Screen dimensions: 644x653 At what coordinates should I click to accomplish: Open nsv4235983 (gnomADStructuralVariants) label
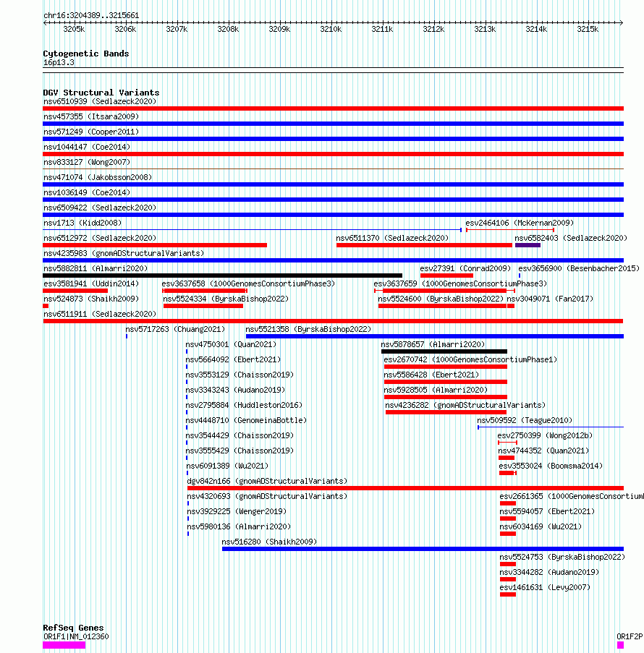(x=124, y=254)
